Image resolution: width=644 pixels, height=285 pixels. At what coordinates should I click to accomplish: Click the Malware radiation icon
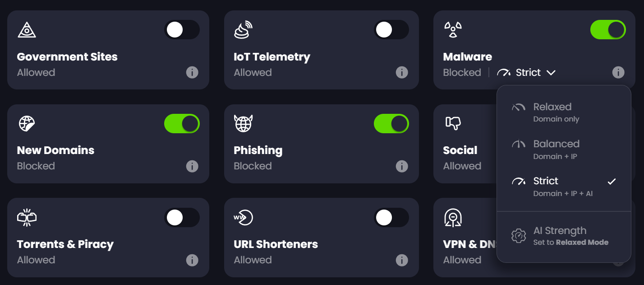452,29
